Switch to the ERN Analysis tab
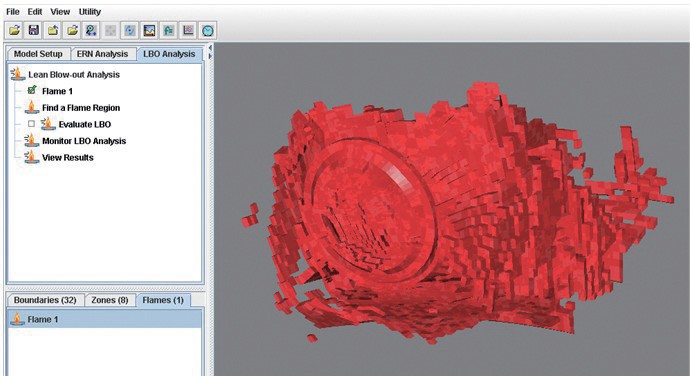Screen dimensions: 691x376 tap(102, 54)
